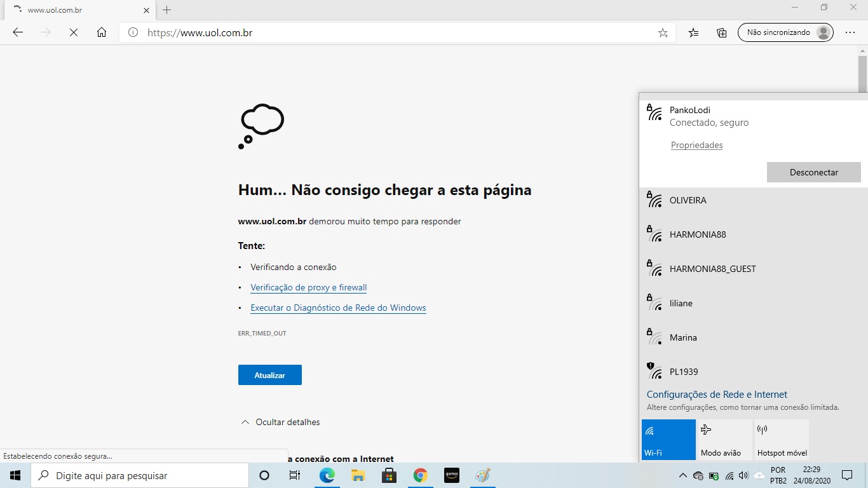Open File Explorer from taskbar
868x488 pixels.
click(x=358, y=475)
